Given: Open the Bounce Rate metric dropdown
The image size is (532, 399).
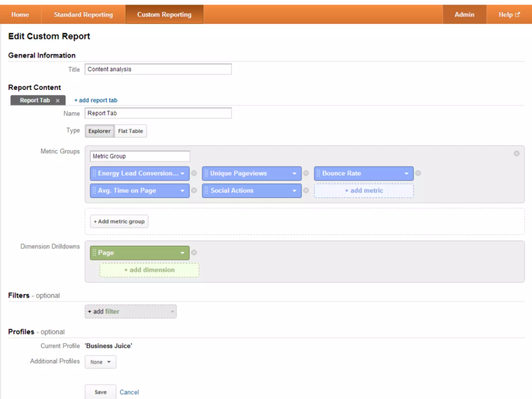Looking at the screenshot, I should pyautogui.click(x=406, y=174).
